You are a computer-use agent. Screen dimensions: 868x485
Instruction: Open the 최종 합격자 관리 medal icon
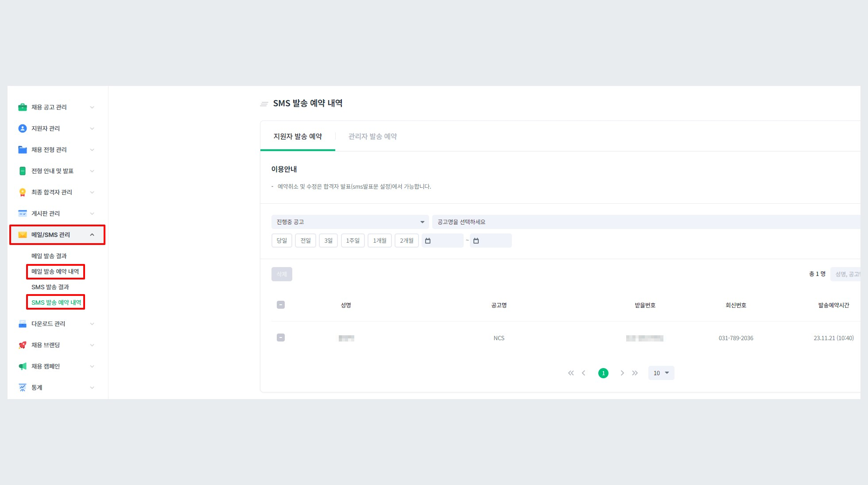click(x=22, y=192)
